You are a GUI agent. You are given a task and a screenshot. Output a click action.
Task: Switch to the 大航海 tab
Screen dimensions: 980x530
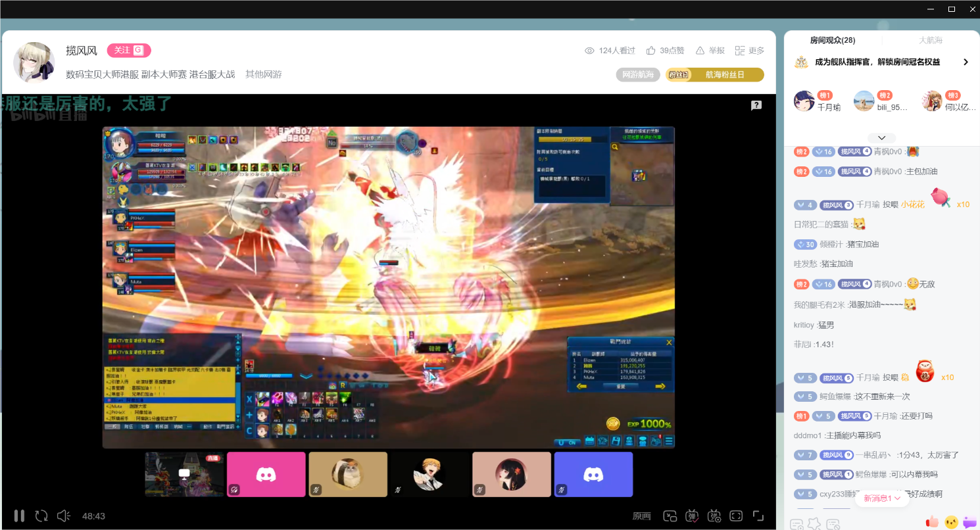[931, 40]
